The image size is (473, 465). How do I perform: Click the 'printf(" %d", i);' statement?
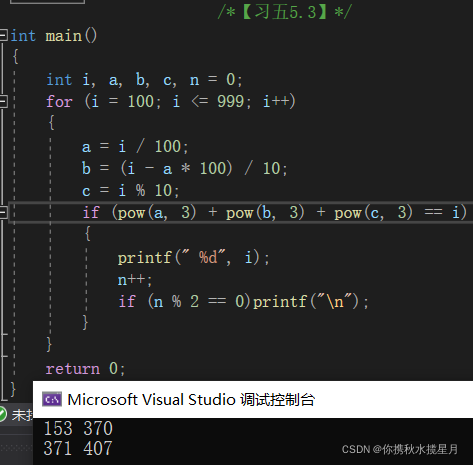pos(193,258)
